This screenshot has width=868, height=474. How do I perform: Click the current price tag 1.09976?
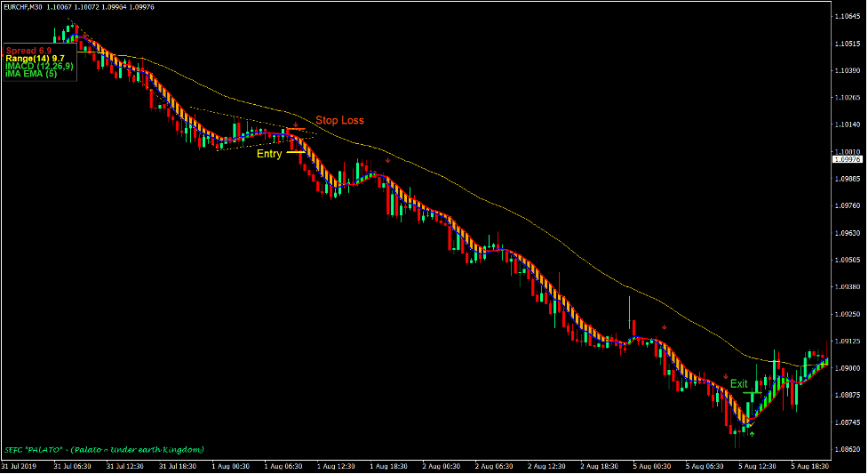click(848, 159)
